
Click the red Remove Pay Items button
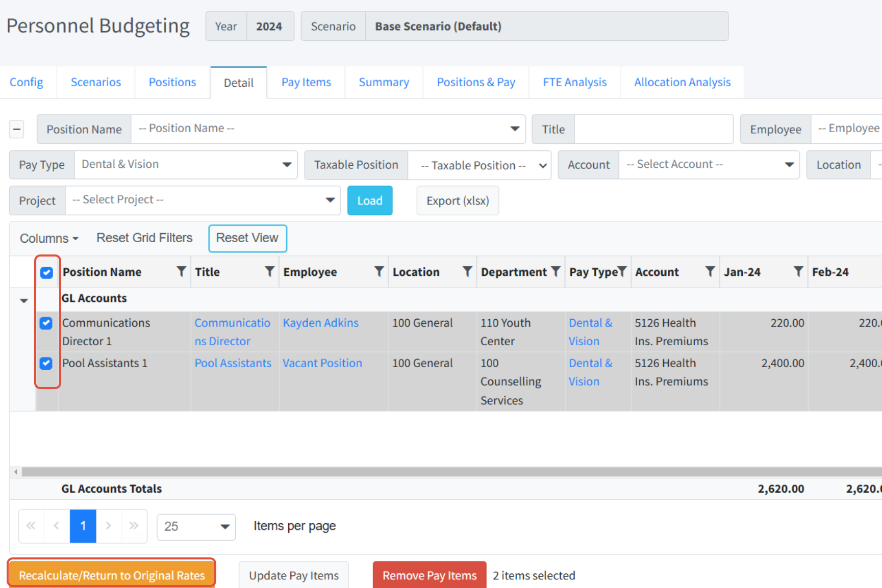point(430,575)
